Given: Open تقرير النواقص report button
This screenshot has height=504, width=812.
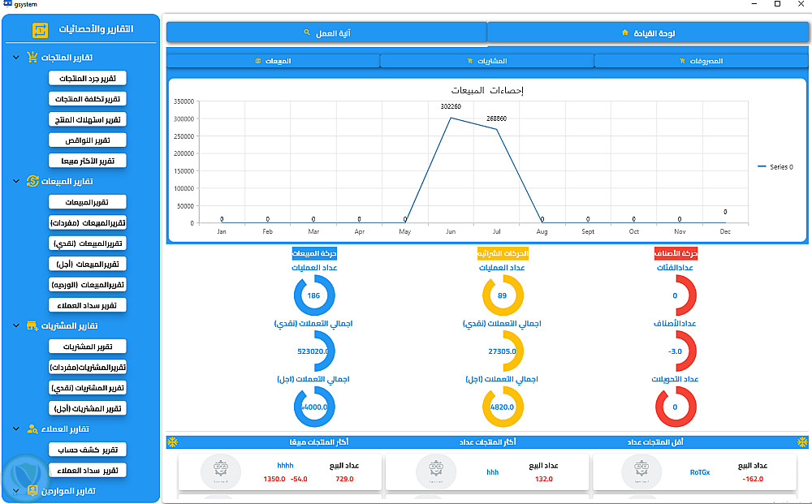Looking at the screenshot, I should click(x=88, y=140).
